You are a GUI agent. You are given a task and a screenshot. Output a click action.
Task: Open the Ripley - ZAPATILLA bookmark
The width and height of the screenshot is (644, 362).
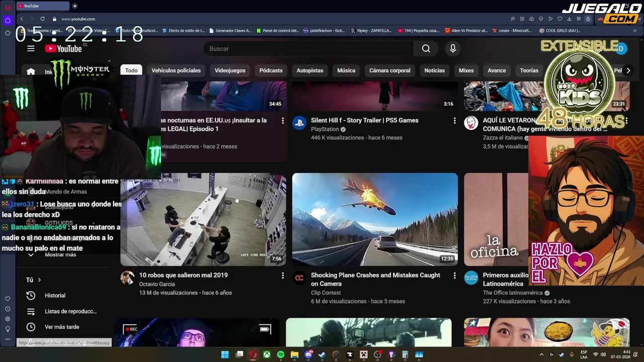(x=371, y=31)
